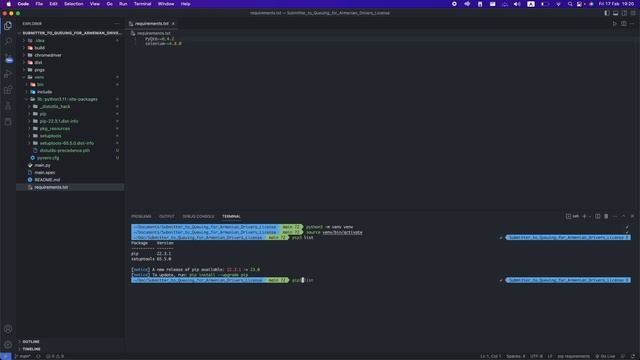The width and height of the screenshot is (640, 360).
Task: Expand the include folder
Action: click(x=70, y=92)
